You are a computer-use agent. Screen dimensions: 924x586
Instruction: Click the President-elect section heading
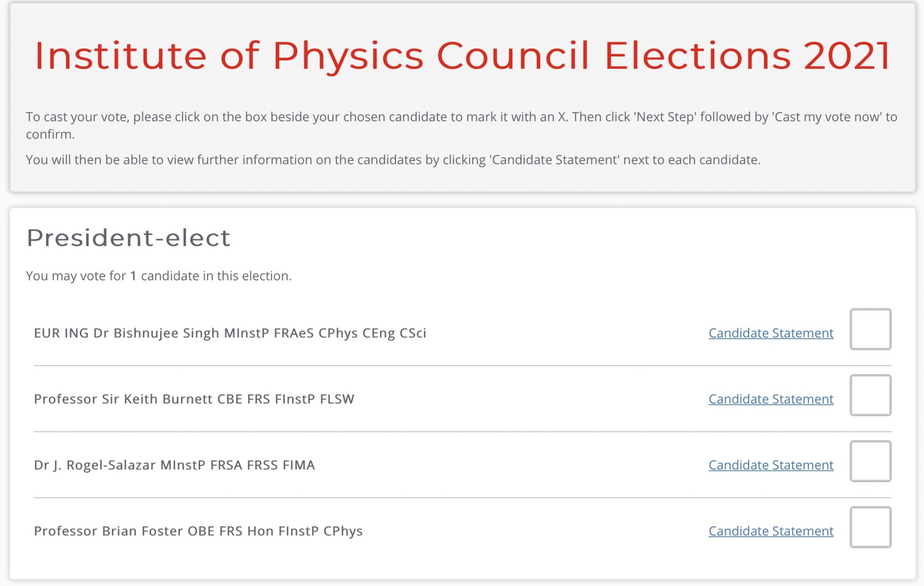tap(129, 238)
